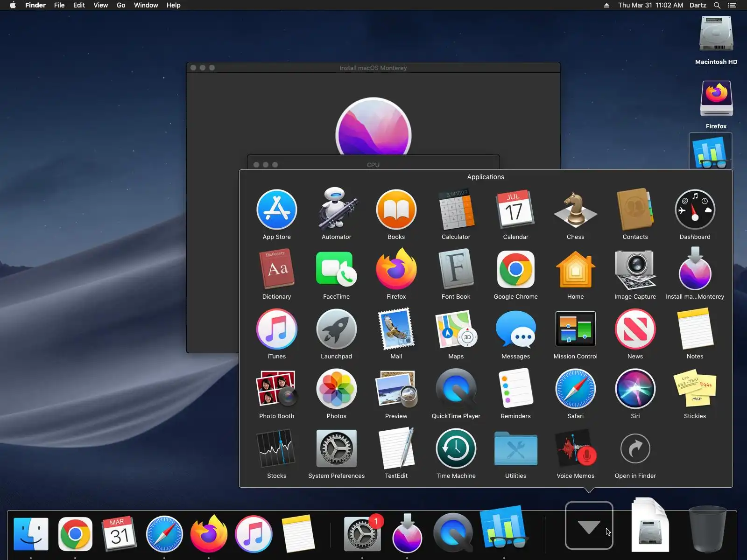Click the eject icon in the menu bar
The height and width of the screenshot is (560, 747).
pos(606,5)
